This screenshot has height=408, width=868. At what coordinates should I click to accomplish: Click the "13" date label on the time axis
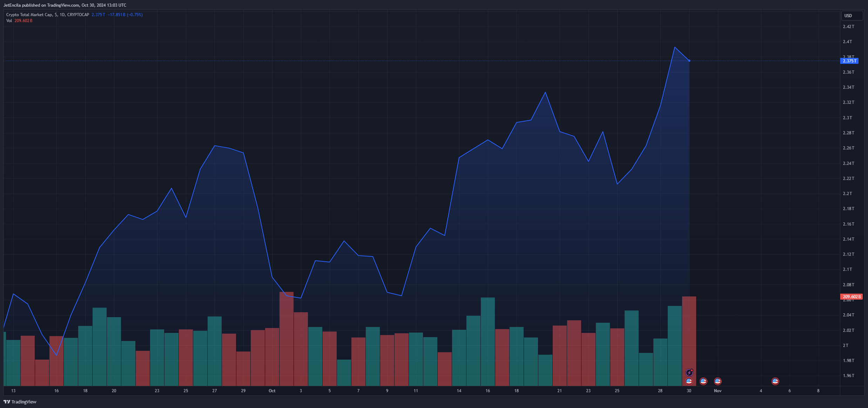click(13, 391)
